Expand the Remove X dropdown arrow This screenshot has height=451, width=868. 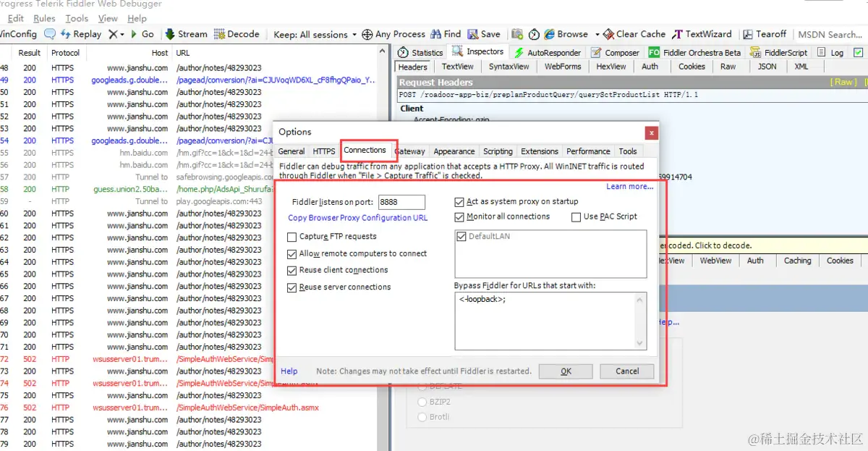[122, 34]
